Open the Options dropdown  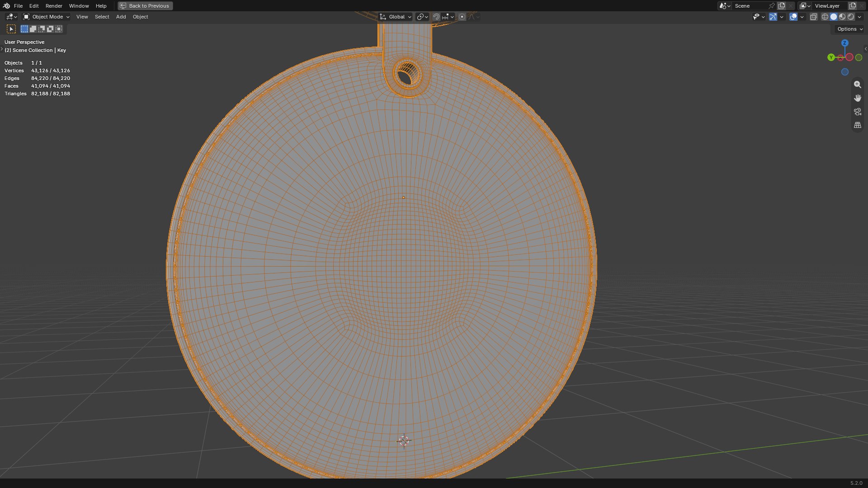click(849, 29)
